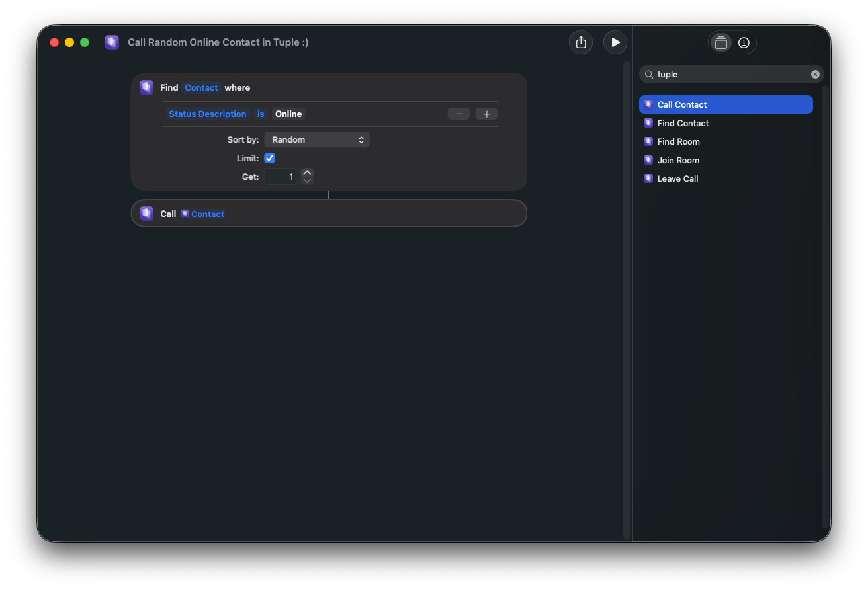Viewport: 868px width, 591px height.
Task: Select Find Room action
Action: (x=726, y=141)
